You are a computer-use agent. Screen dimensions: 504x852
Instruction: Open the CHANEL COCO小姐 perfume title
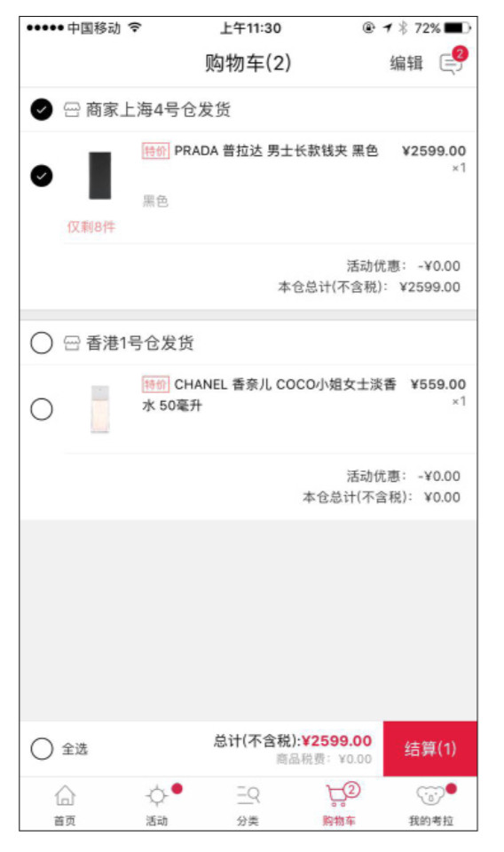click(x=270, y=394)
